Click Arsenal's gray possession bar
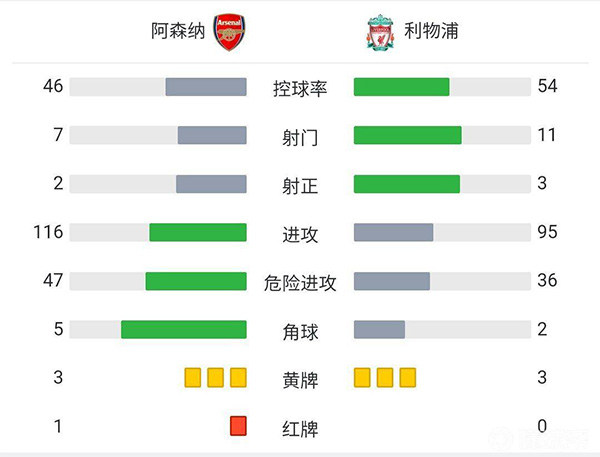Image resolution: width=600 pixels, height=457 pixels. click(206, 87)
